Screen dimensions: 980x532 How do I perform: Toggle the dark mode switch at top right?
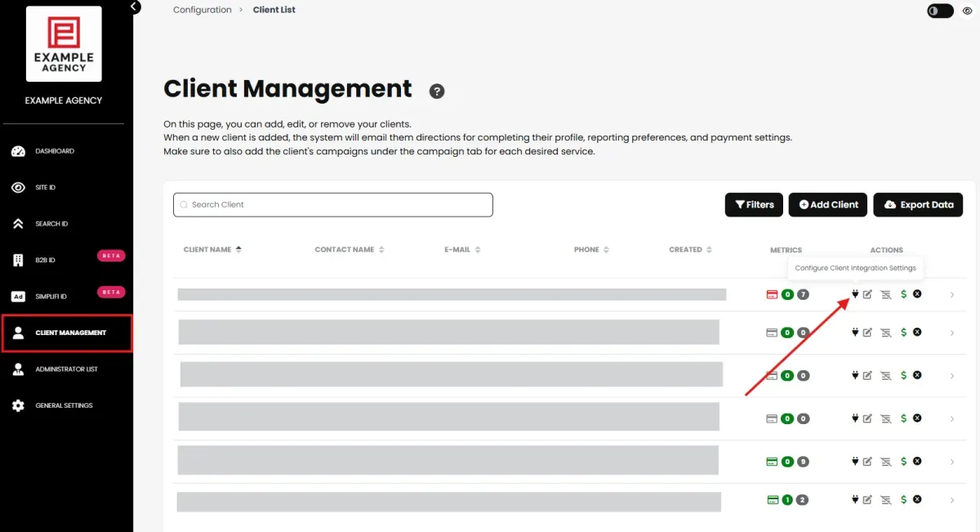point(940,11)
